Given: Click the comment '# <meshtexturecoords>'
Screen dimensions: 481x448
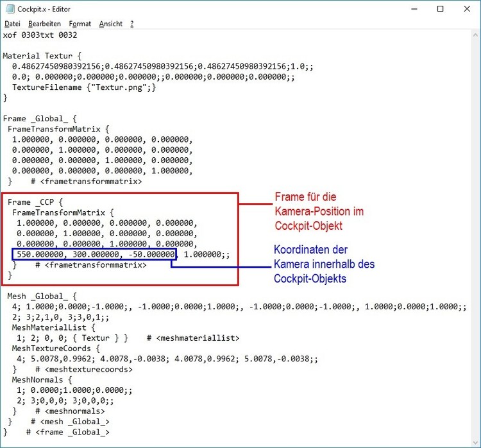Looking at the screenshot, I should 84,370.
